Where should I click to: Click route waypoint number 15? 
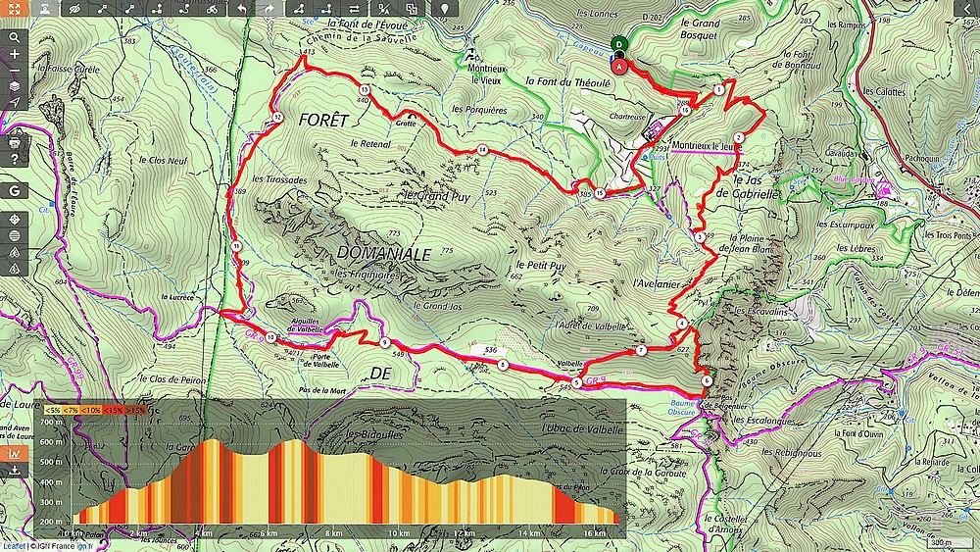[600, 193]
